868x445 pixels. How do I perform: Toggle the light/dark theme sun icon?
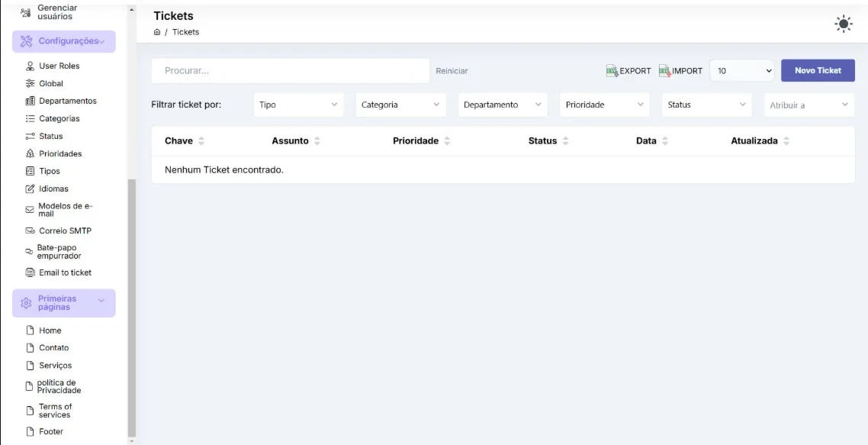pyautogui.click(x=843, y=24)
